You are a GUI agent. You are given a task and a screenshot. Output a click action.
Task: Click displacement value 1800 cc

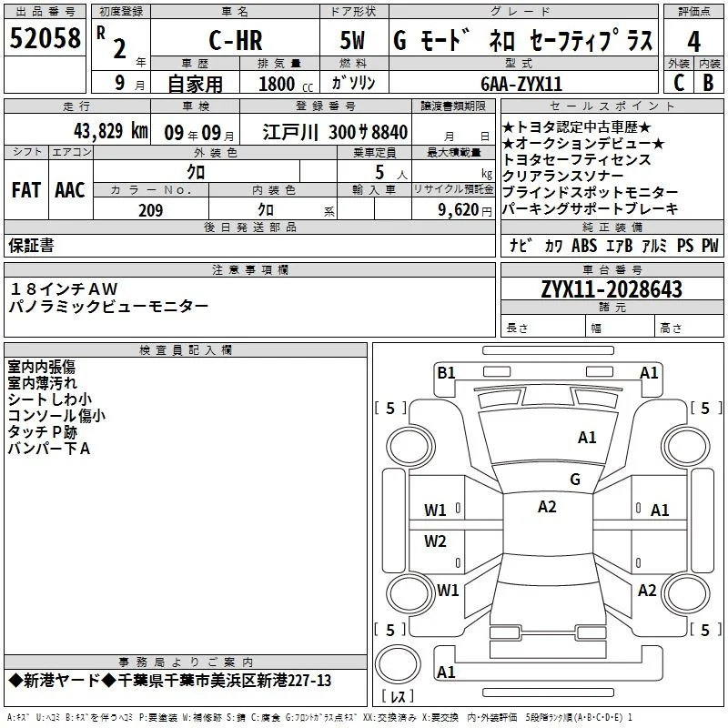(286, 84)
